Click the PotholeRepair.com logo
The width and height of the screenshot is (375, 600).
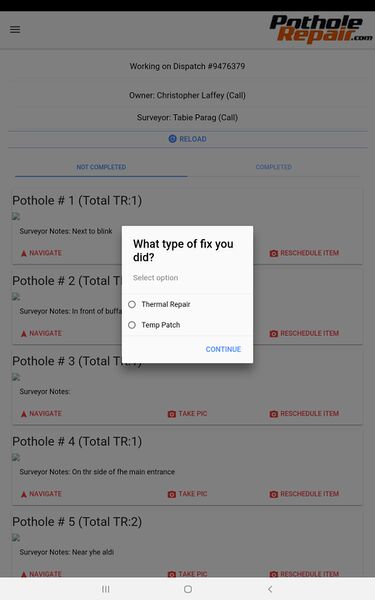pyautogui.click(x=321, y=29)
